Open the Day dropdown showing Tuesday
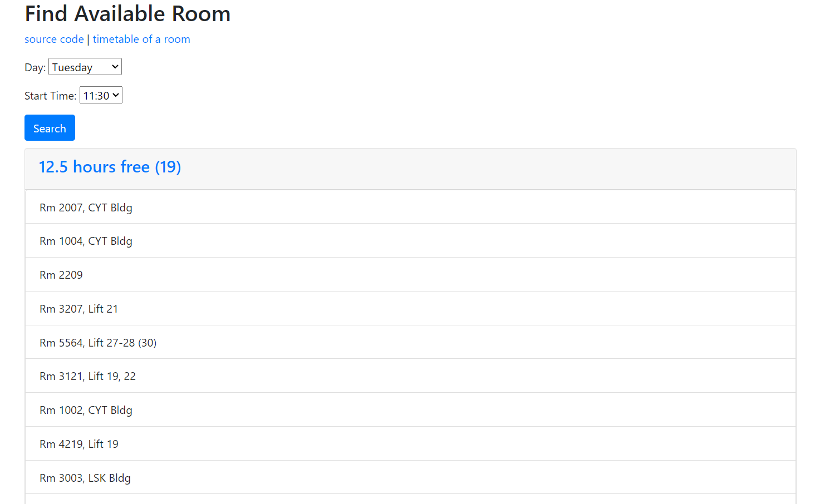 tap(85, 67)
